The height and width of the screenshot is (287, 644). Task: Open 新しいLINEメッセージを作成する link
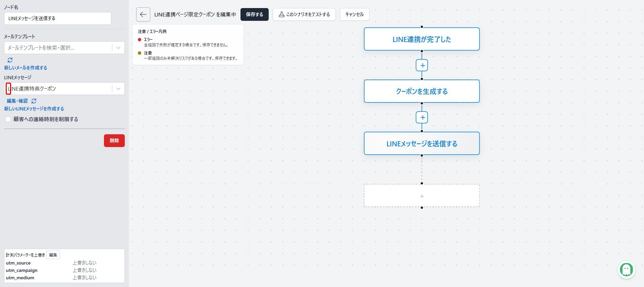click(x=34, y=109)
